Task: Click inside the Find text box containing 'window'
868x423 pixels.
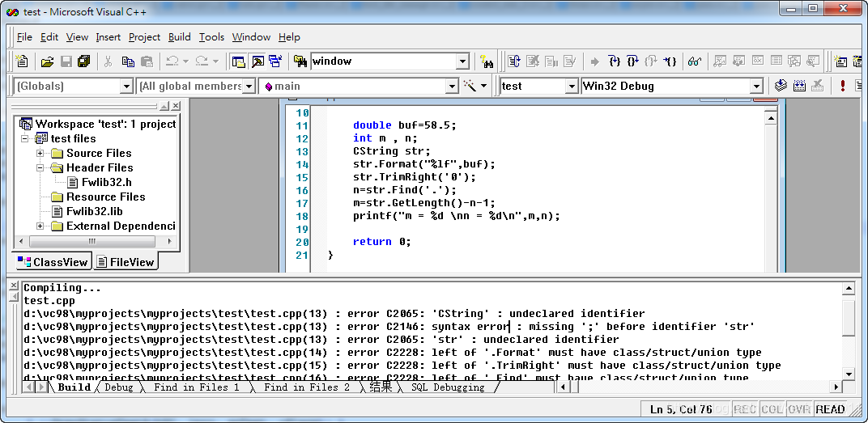Action: (x=383, y=61)
